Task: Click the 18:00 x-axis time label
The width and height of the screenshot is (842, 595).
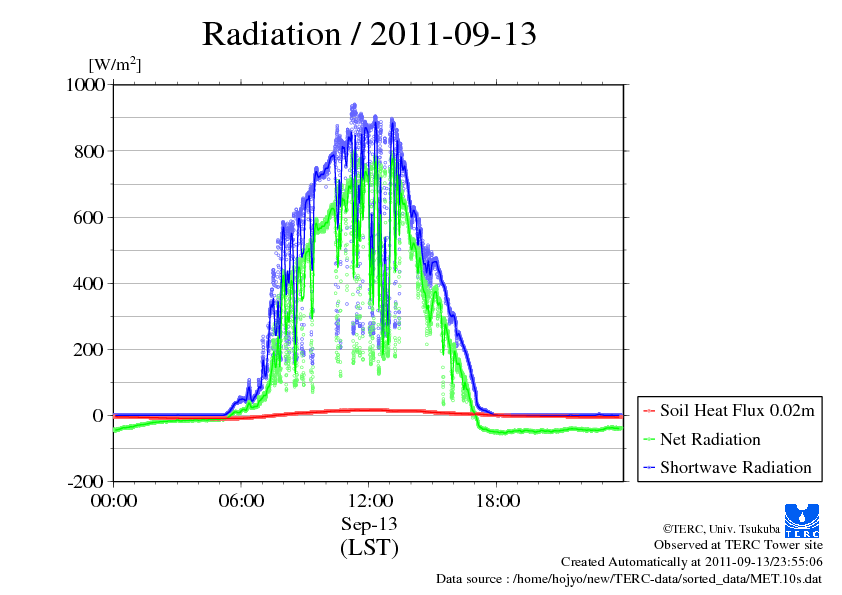Action: point(496,501)
